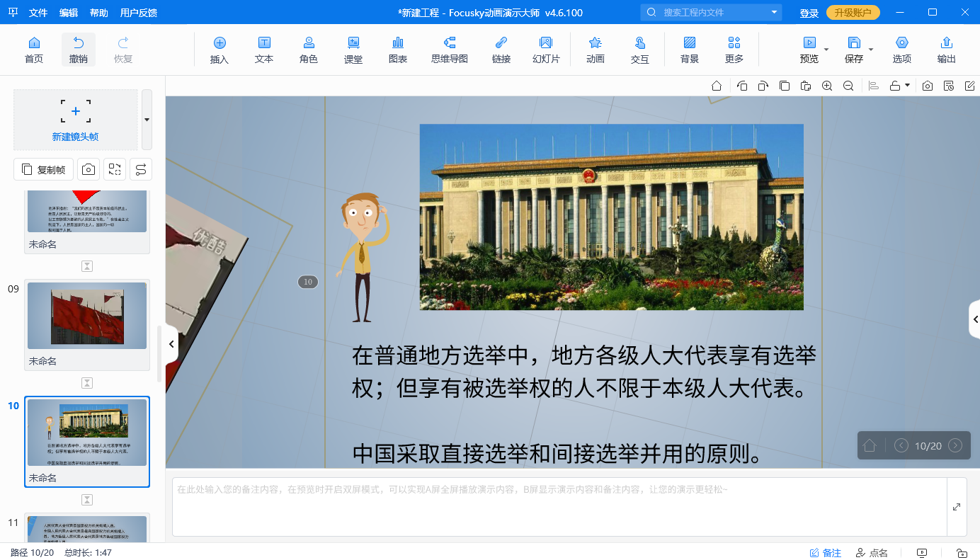
Task: Click the frame 10 badge on the canvas
Action: coord(308,282)
